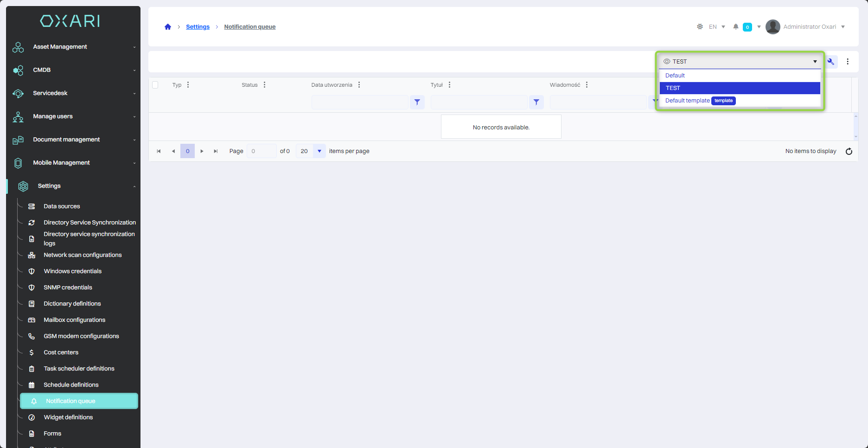This screenshot has width=868, height=448.
Task: Open the Typ column options menu
Action: point(188,85)
